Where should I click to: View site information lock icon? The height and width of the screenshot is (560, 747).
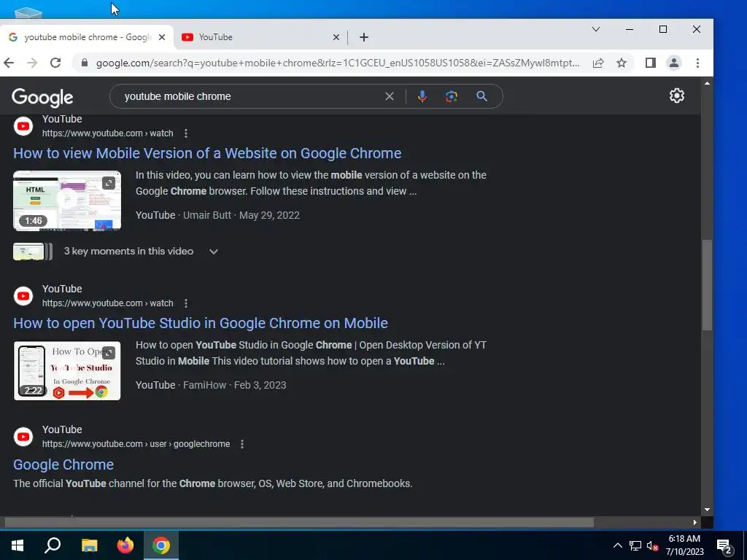(85, 63)
